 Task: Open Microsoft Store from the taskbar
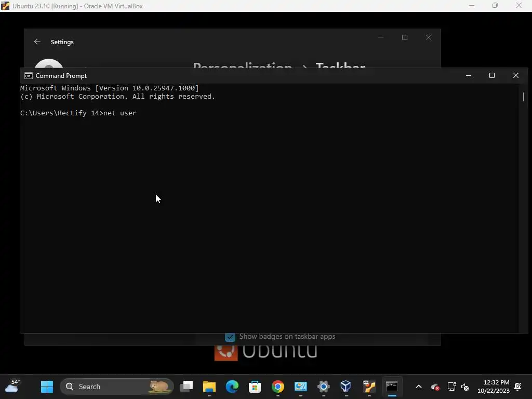pyautogui.click(x=255, y=387)
